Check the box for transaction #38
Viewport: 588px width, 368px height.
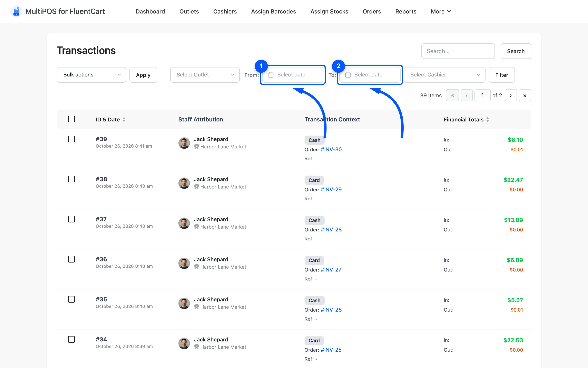tap(71, 179)
